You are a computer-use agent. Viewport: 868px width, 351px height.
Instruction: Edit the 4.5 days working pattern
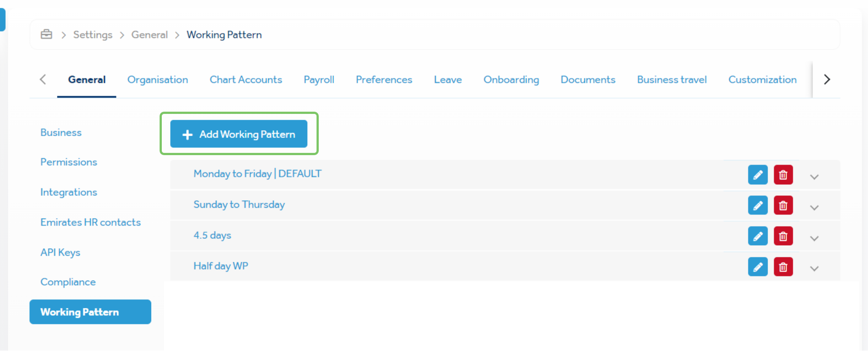point(758,236)
